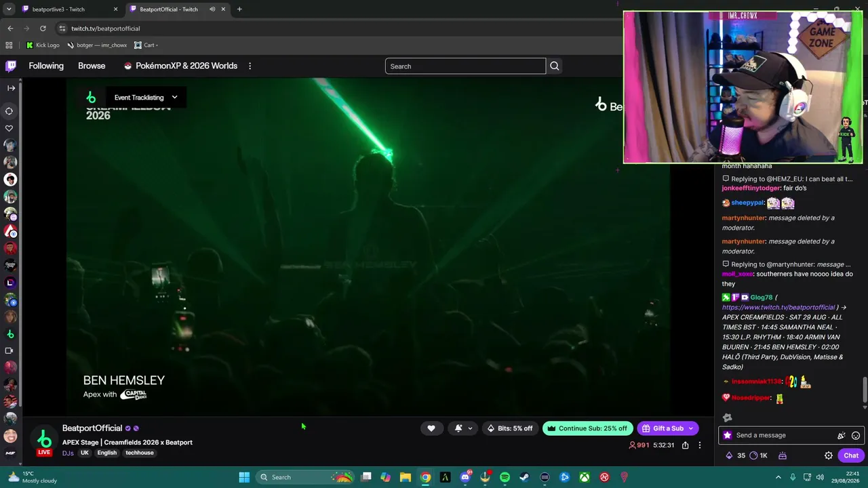Click the site information icon in address bar

click(62, 28)
